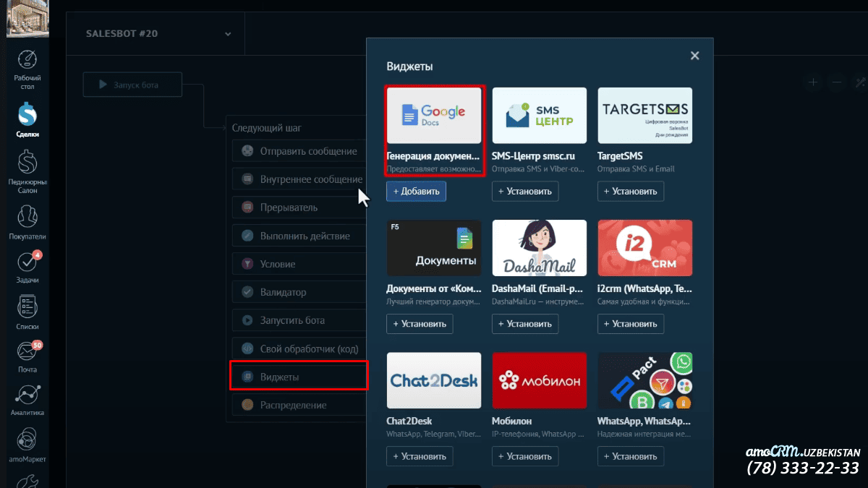Choose Запустить бота in step list

coord(299,320)
